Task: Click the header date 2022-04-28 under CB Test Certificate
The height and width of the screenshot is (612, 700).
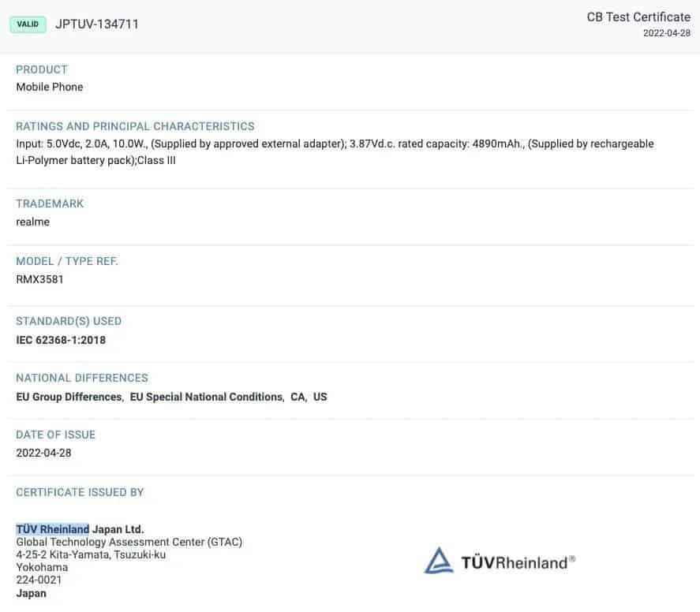Action: pos(667,33)
